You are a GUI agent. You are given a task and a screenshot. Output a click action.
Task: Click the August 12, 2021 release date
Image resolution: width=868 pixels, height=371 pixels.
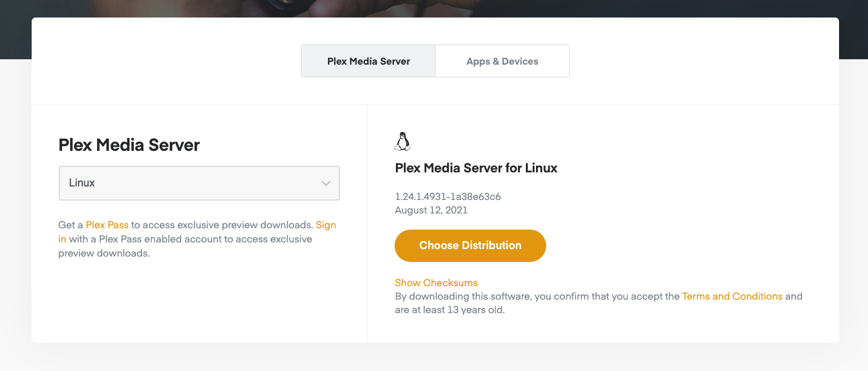(x=431, y=209)
